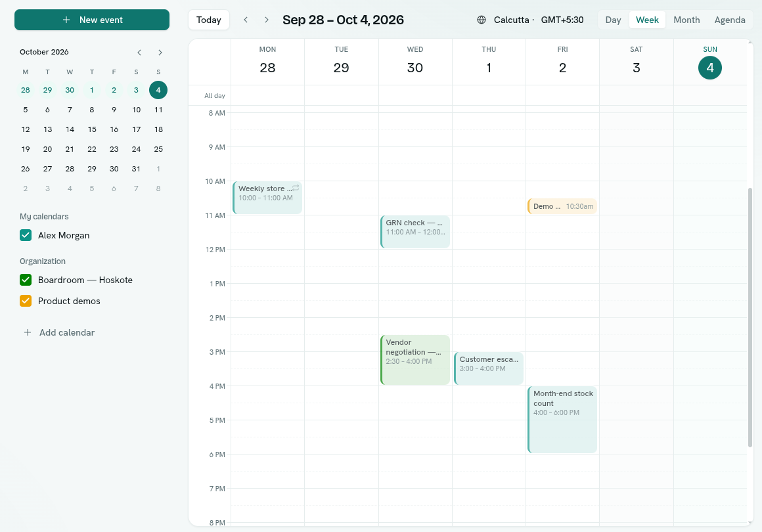Go to previous week arrow
762x532 pixels.
[x=246, y=20]
